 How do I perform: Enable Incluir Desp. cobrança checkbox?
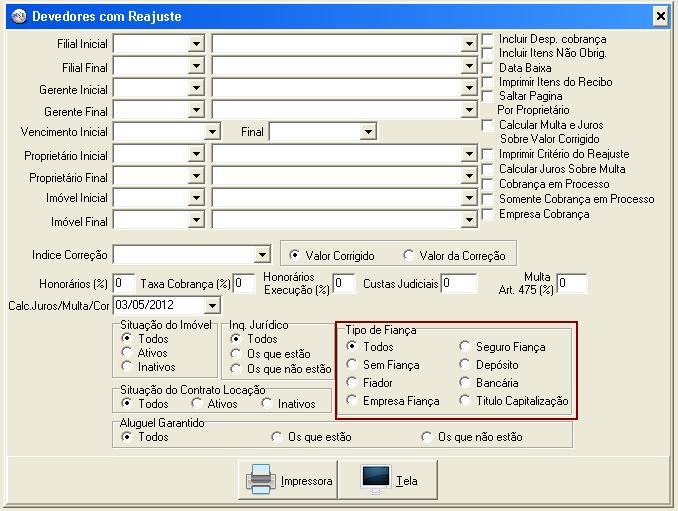coord(487,39)
